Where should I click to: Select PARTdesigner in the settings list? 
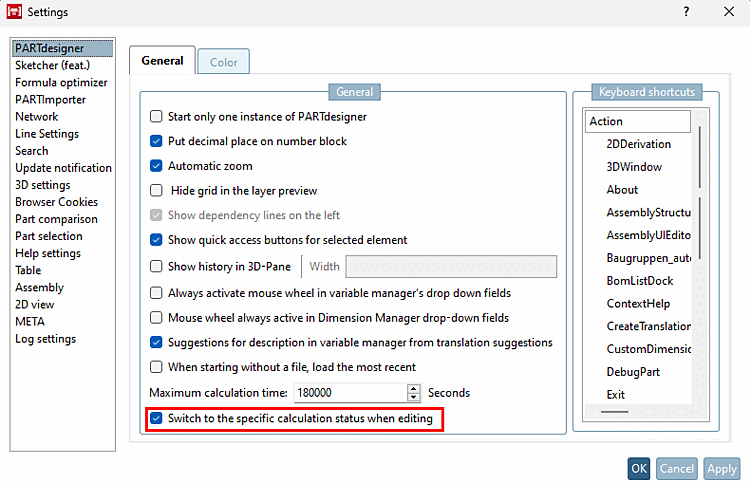[x=63, y=48]
